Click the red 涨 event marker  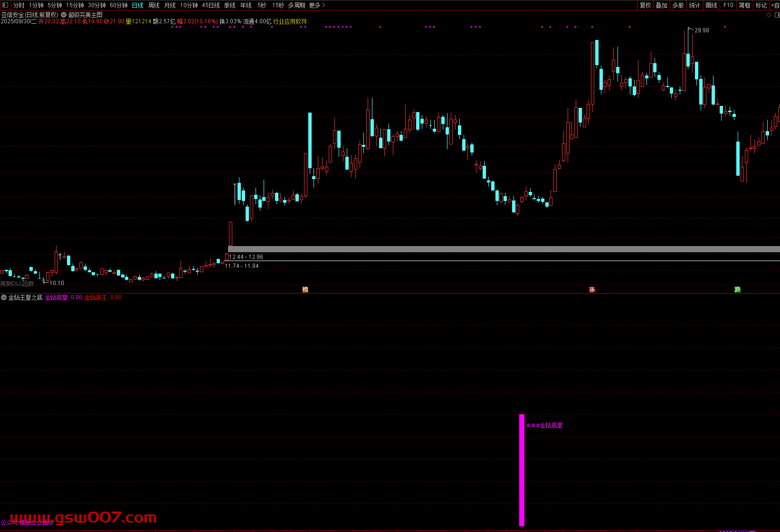pyautogui.click(x=592, y=289)
